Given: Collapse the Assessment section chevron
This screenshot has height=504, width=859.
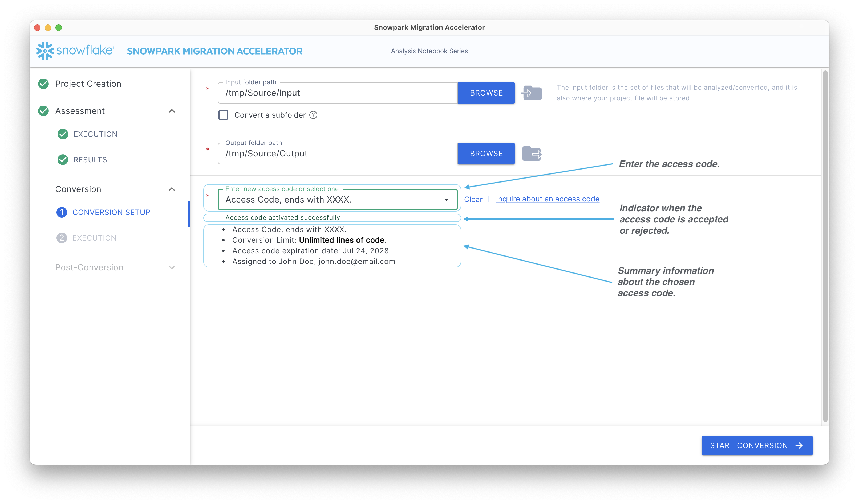Looking at the screenshot, I should [172, 111].
